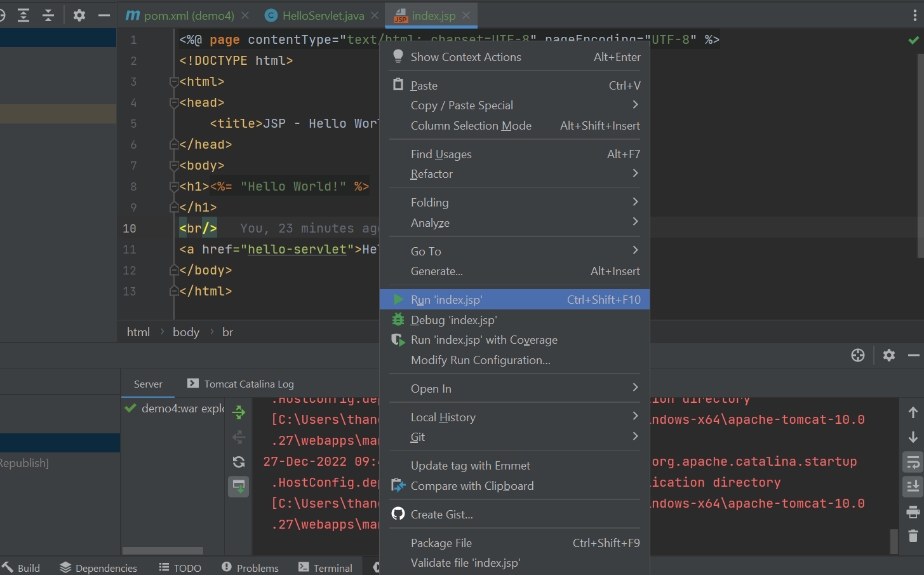Open the editor tabs overflow menu

(x=914, y=15)
